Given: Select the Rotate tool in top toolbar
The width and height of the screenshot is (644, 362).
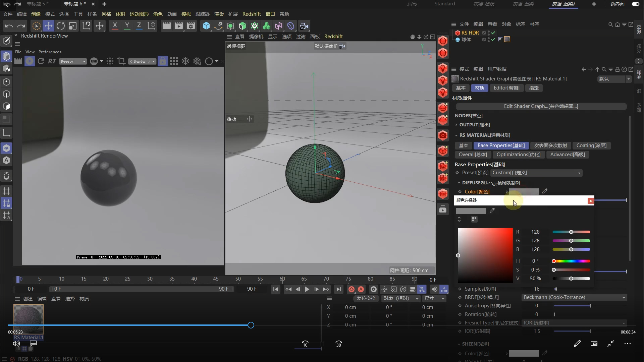Looking at the screenshot, I should coord(61,26).
